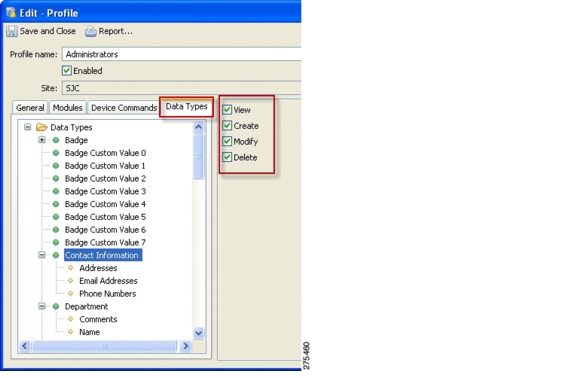Click the tree scroll down arrow
The height and width of the screenshot is (378, 576).
click(x=198, y=333)
